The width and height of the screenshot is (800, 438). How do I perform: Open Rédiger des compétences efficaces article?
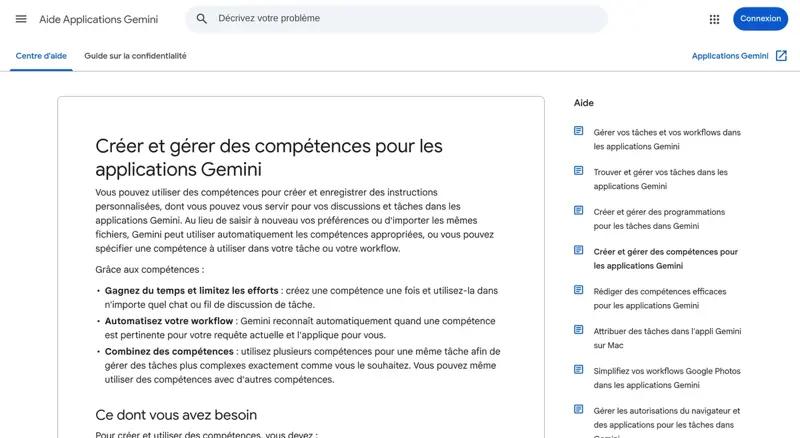tap(660, 299)
